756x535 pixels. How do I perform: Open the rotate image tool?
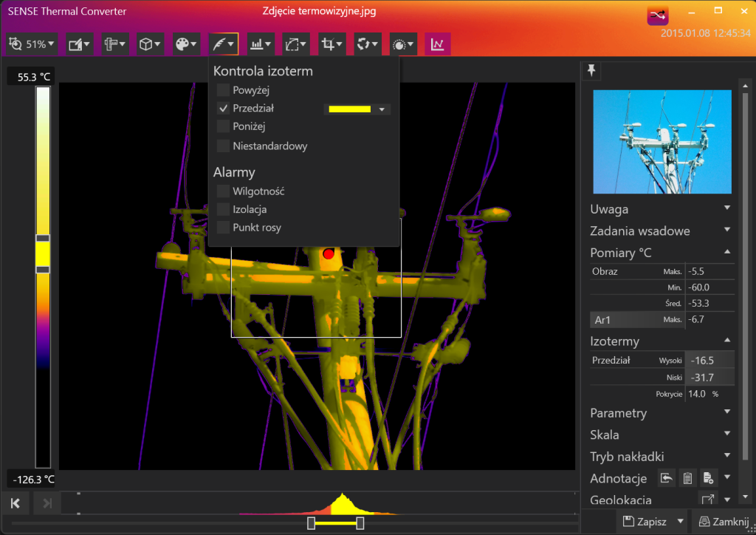pyautogui.click(x=368, y=44)
